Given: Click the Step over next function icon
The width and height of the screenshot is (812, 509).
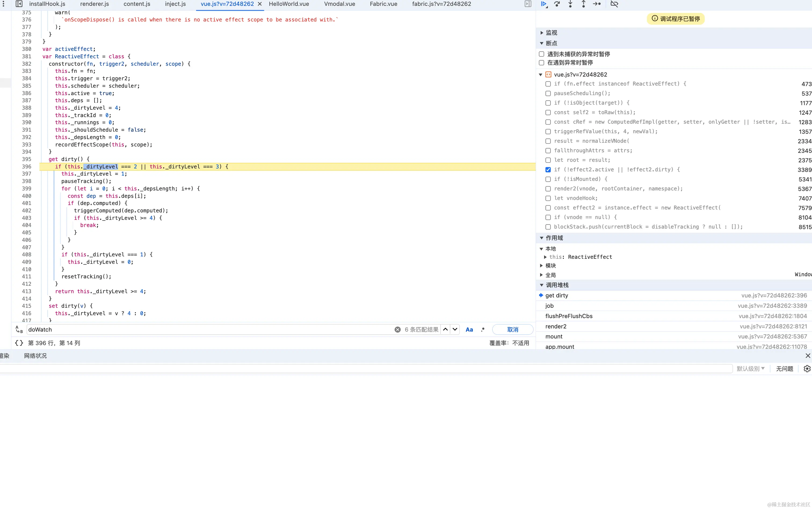Looking at the screenshot, I should coord(557,4).
